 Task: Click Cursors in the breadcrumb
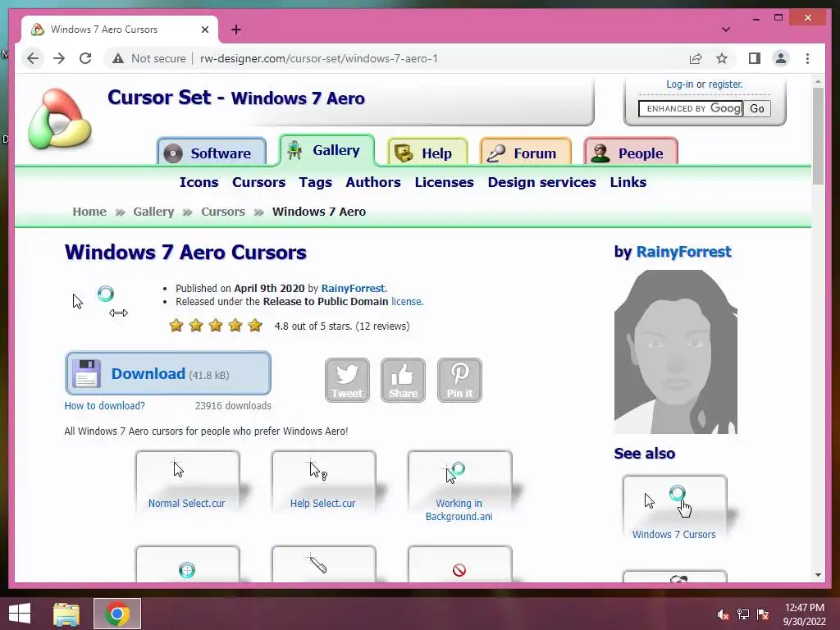coord(223,212)
